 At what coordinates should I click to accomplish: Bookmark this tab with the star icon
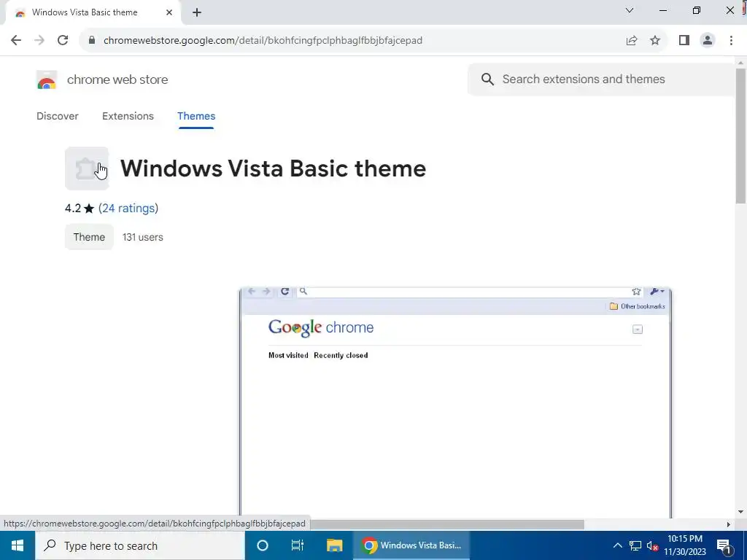655,40
